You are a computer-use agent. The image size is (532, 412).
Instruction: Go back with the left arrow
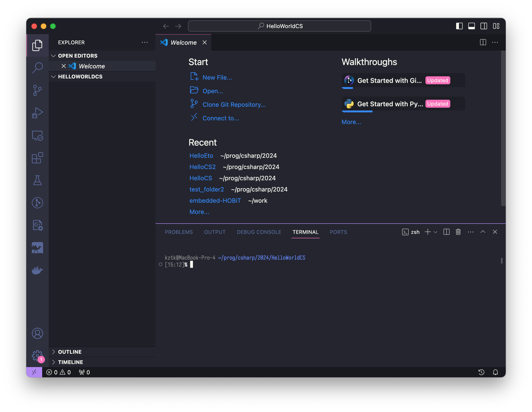[166, 26]
